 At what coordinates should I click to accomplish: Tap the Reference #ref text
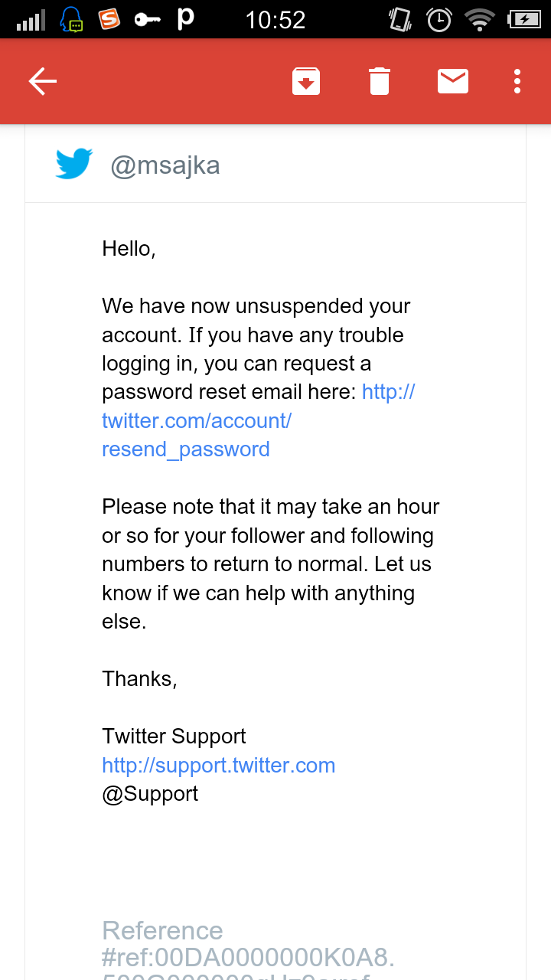(248, 945)
